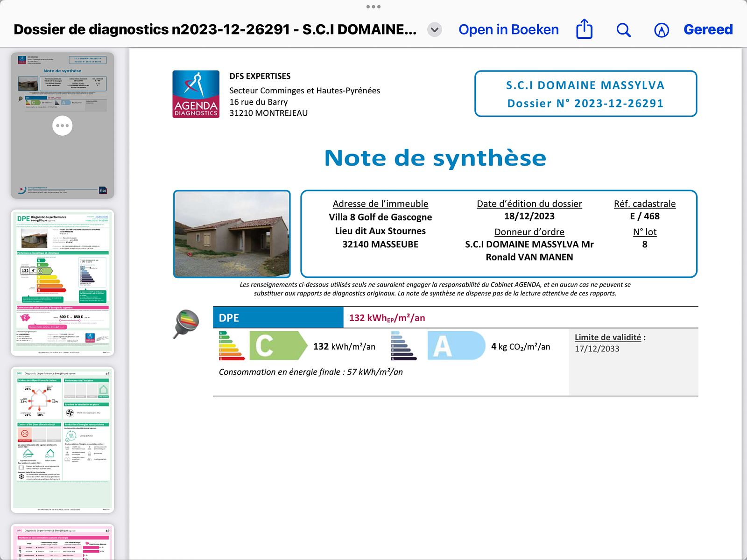This screenshot has height=560, width=747.
Task: Click the Agenda Diagnostics logo
Action: click(196, 94)
